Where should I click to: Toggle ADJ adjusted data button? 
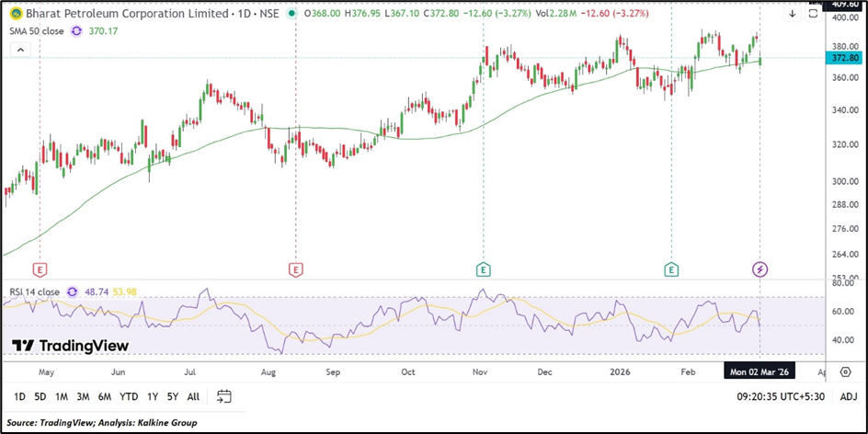point(848,396)
